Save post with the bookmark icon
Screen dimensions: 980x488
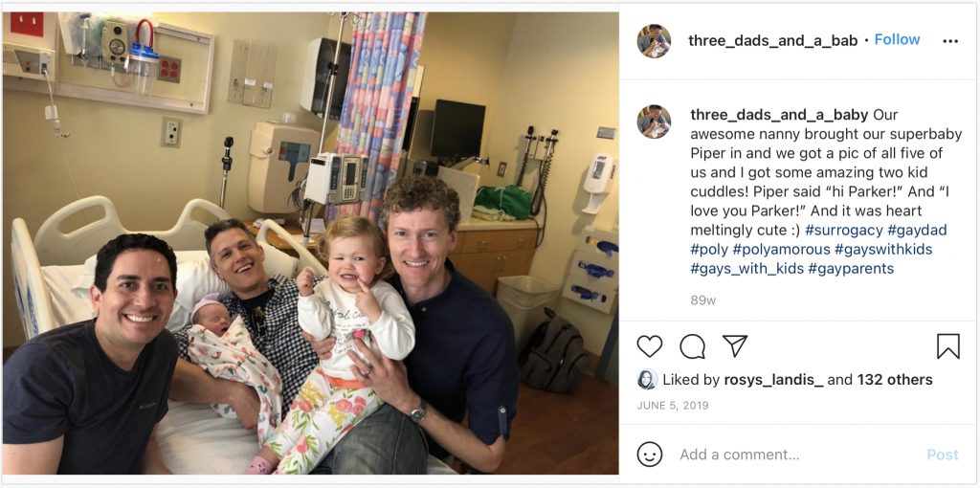[948, 346]
